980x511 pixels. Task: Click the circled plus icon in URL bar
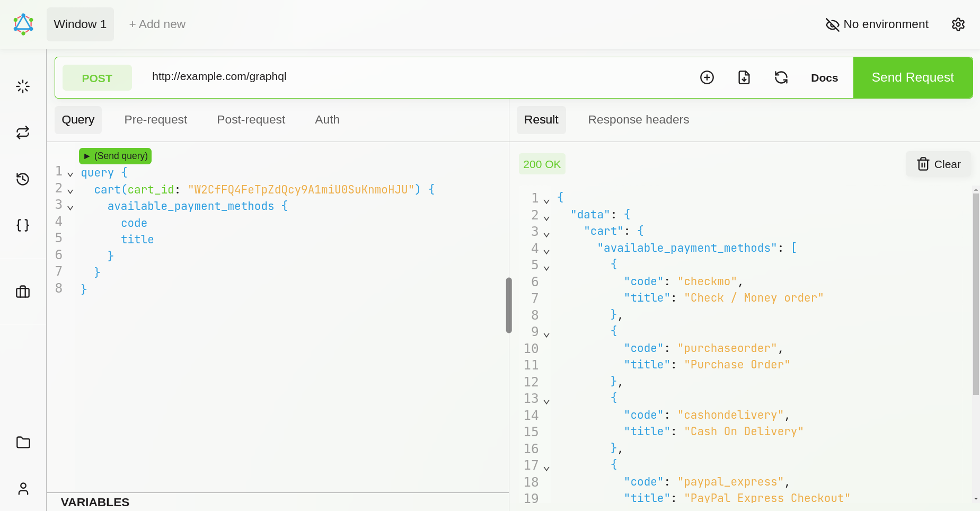pos(707,77)
